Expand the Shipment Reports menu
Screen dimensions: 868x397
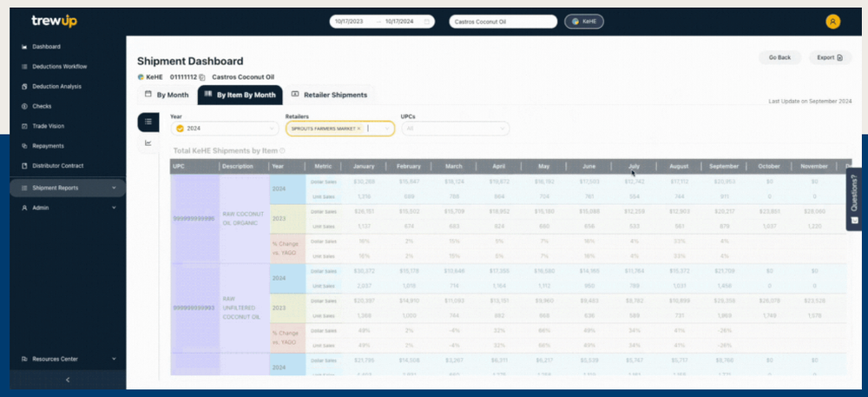pyautogui.click(x=68, y=189)
